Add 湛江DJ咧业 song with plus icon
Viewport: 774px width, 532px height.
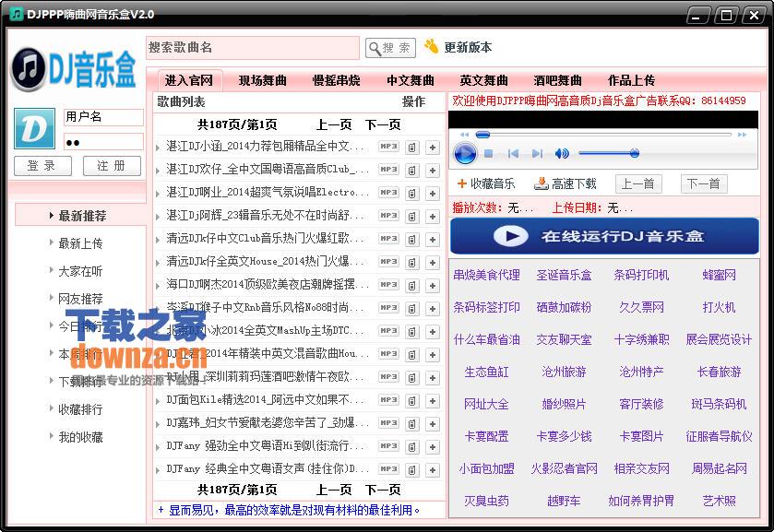(x=433, y=193)
